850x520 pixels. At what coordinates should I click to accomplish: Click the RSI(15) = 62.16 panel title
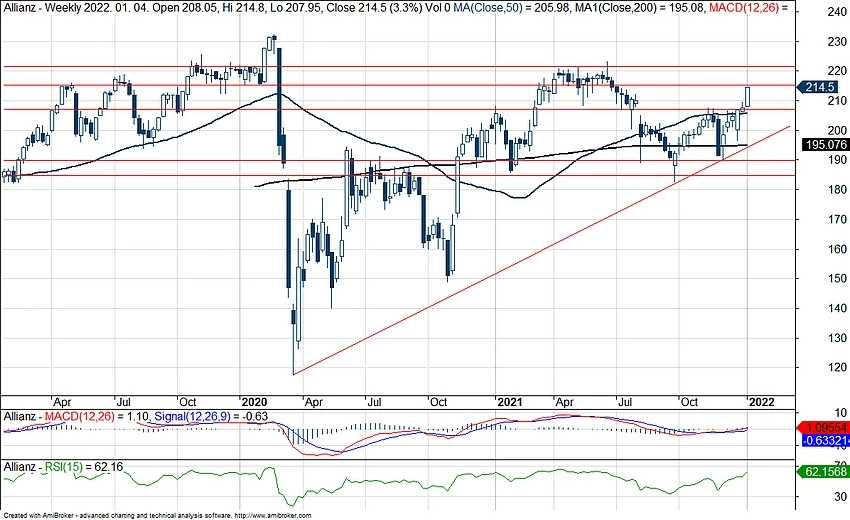pos(63,467)
